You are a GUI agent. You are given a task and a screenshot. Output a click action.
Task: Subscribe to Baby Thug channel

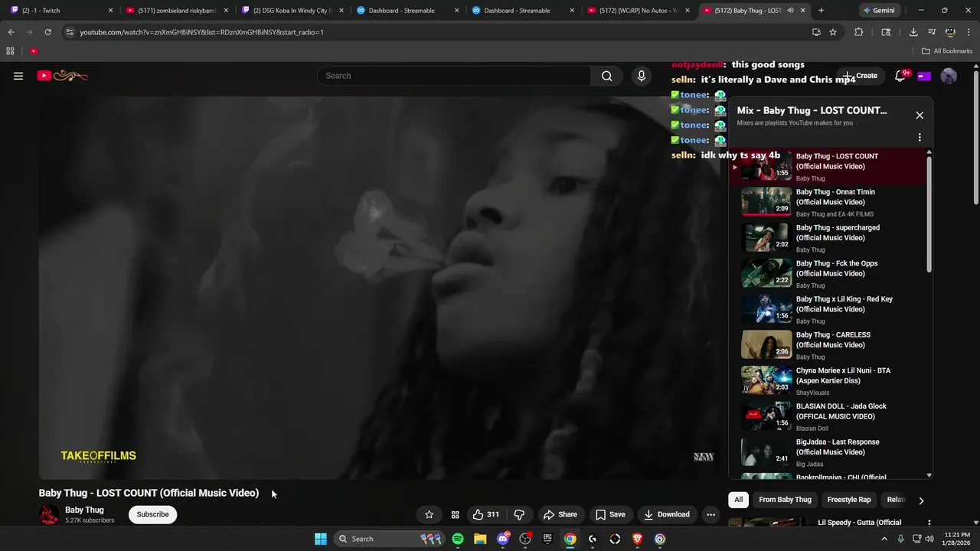pyautogui.click(x=152, y=514)
